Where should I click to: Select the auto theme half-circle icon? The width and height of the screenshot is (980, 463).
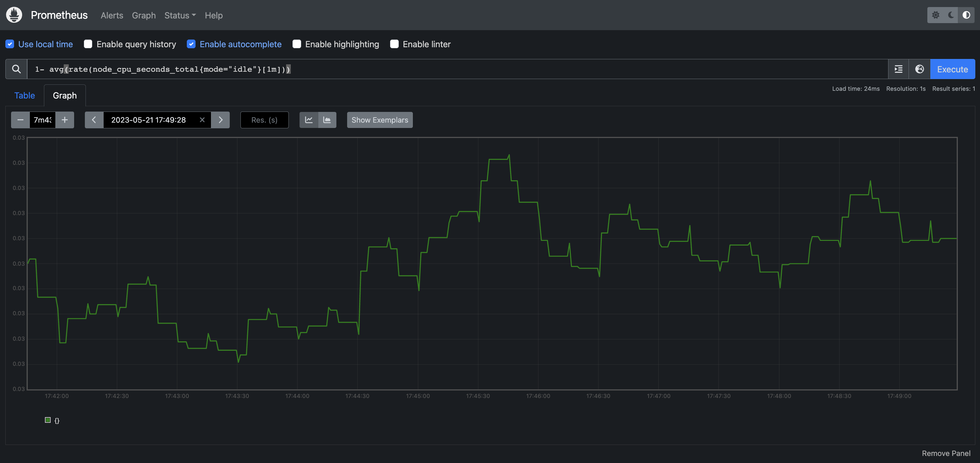[966, 15]
